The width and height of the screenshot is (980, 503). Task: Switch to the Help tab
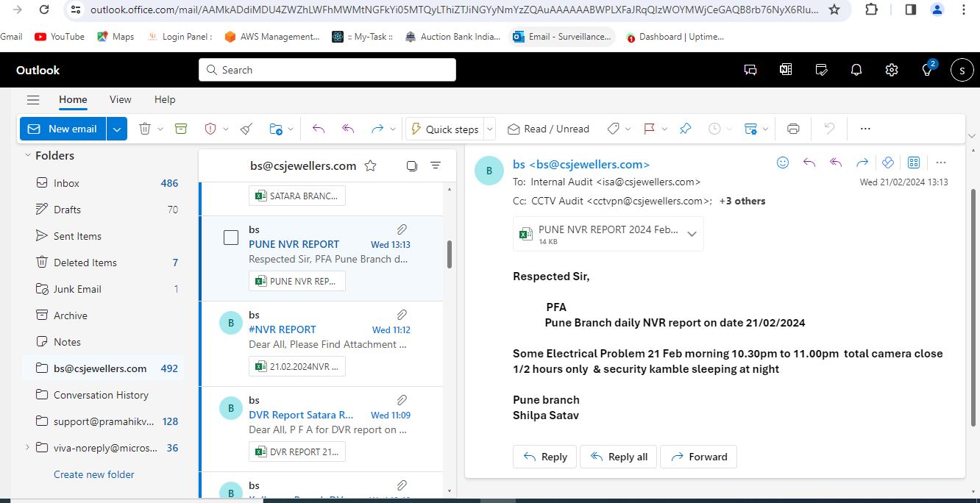point(165,99)
